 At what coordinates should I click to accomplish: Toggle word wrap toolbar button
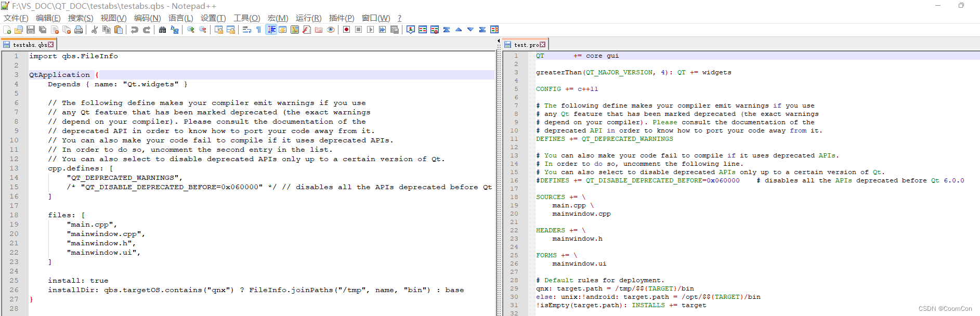pyautogui.click(x=246, y=30)
